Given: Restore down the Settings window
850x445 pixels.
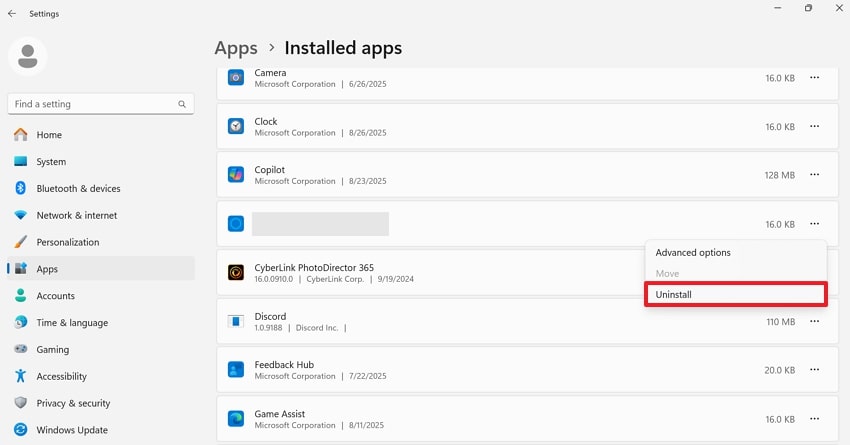Looking at the screenshot, I should [808, 8].
